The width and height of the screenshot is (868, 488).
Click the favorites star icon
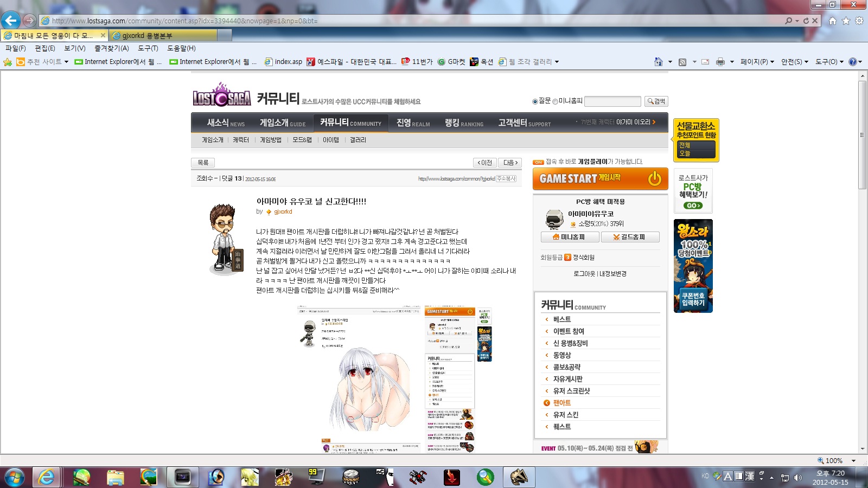846,21
